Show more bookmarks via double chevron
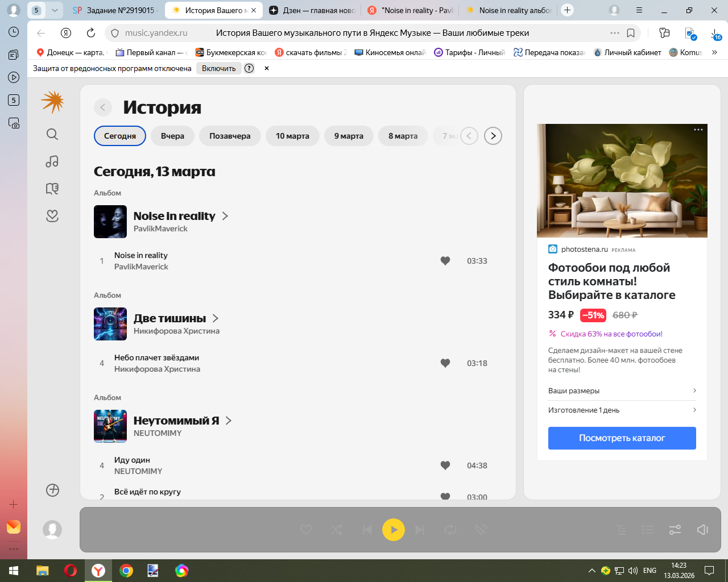This screenshot has width=728, height=582. point(714,52)
